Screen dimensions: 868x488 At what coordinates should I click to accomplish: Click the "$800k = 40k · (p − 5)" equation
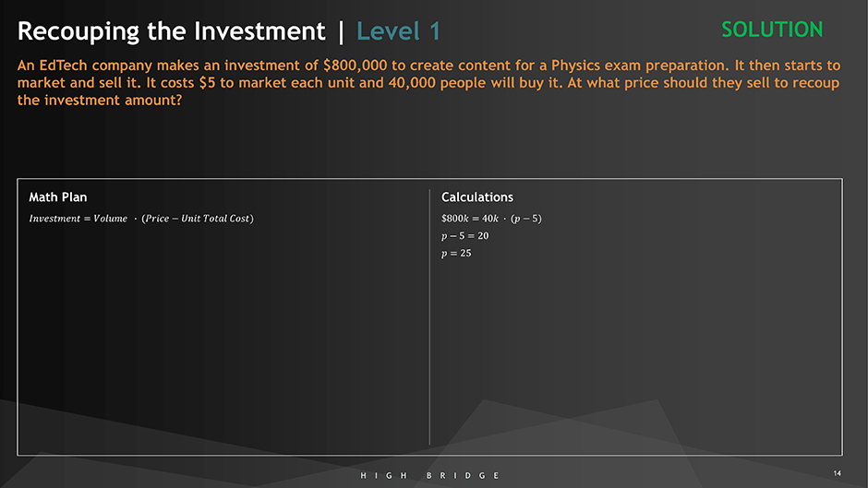coord(491,219)
